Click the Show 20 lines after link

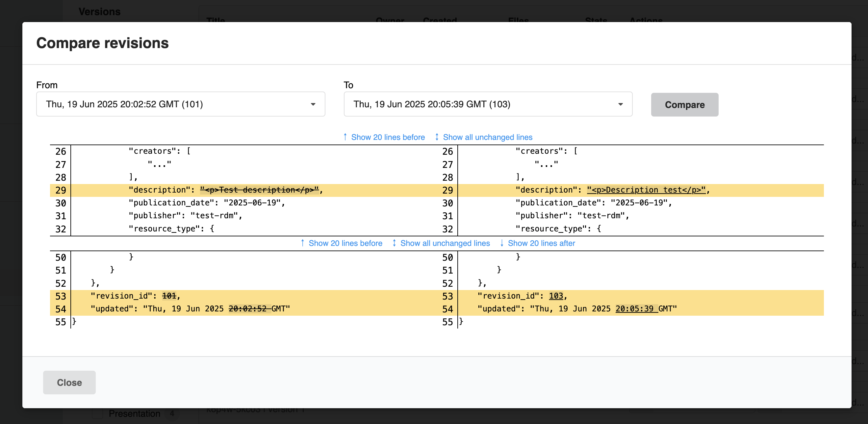click(542, 243)
